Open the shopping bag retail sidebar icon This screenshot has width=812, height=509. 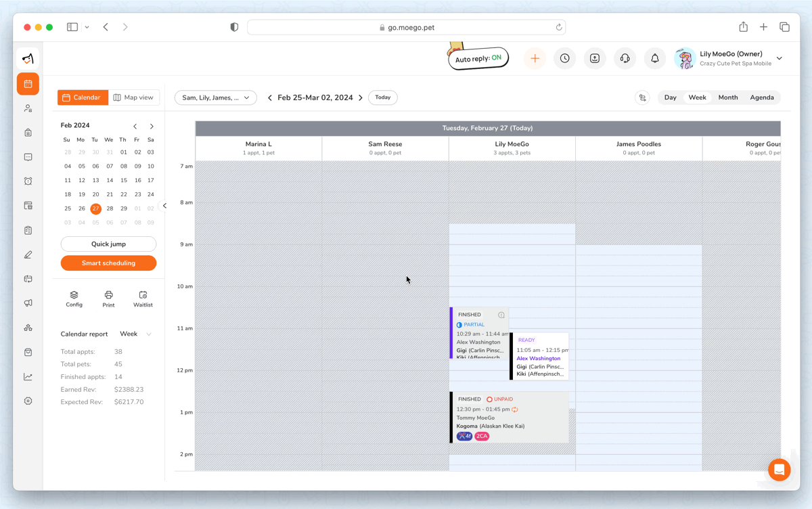click(28, 352)
